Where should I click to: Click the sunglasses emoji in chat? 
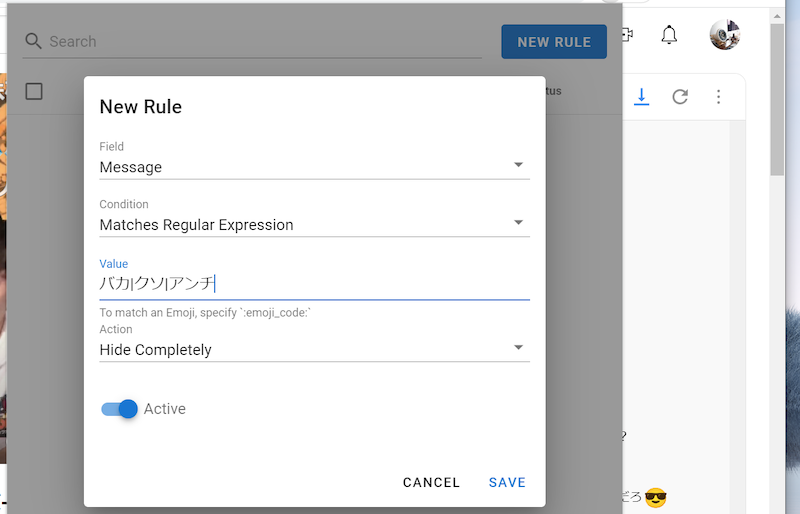[655, 497]
